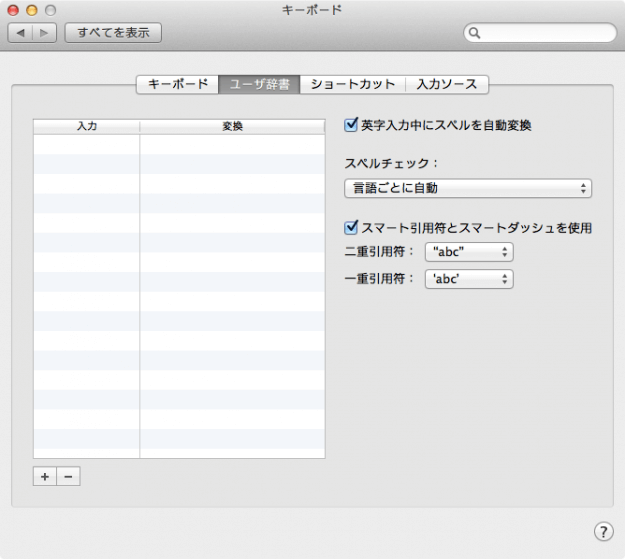This screenshot has width=625, height=559.
Task: Open the 一重引用符 style dropdown
Action: pyautogui.click(x=469, y=280)
